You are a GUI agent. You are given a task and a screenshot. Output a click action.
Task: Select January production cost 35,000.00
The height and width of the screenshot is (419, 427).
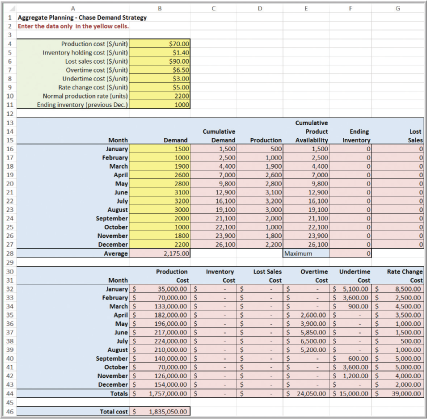[160, 289]
